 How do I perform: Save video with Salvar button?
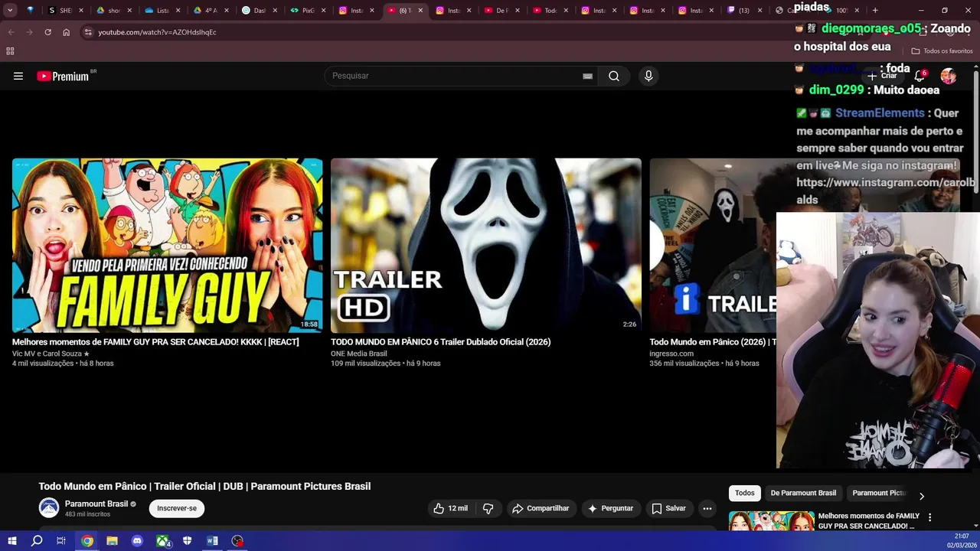(x=668, y=508)
